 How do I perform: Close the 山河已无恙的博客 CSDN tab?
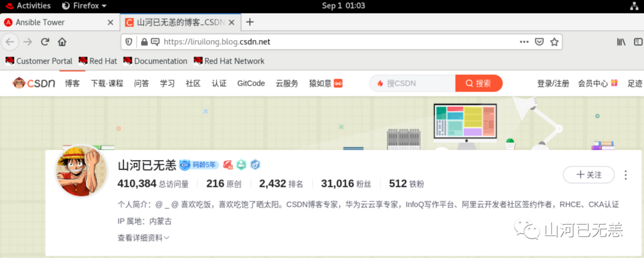(231, 22)
